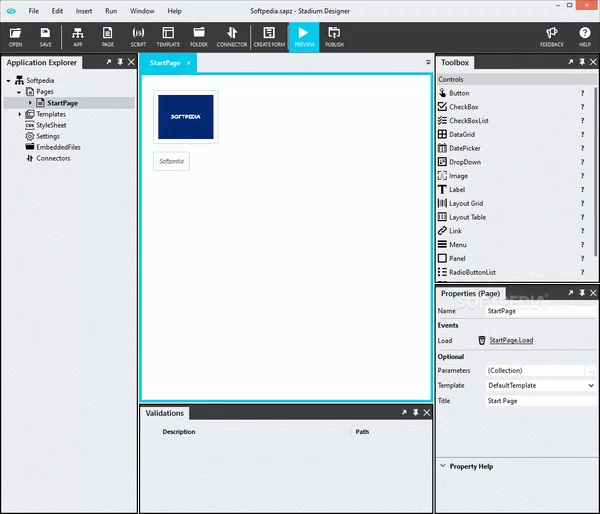
Task: Open the Feedback icon
Action: [x=551, y=37]
